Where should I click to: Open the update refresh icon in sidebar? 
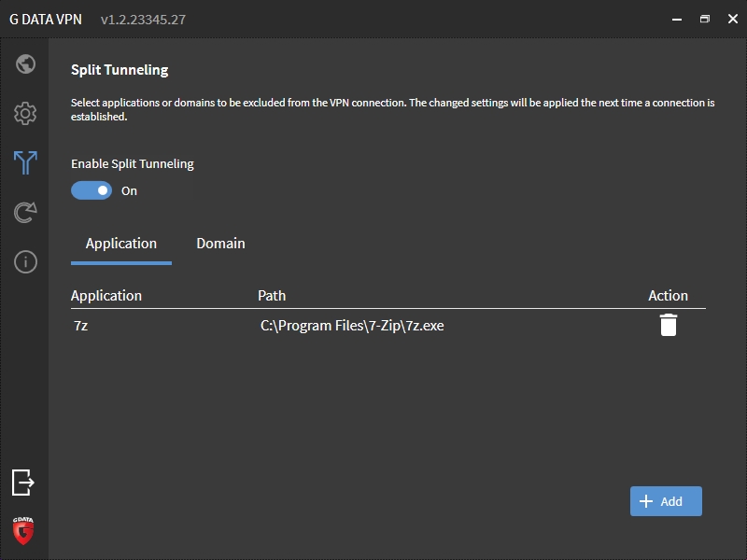(x=25, y=213)
